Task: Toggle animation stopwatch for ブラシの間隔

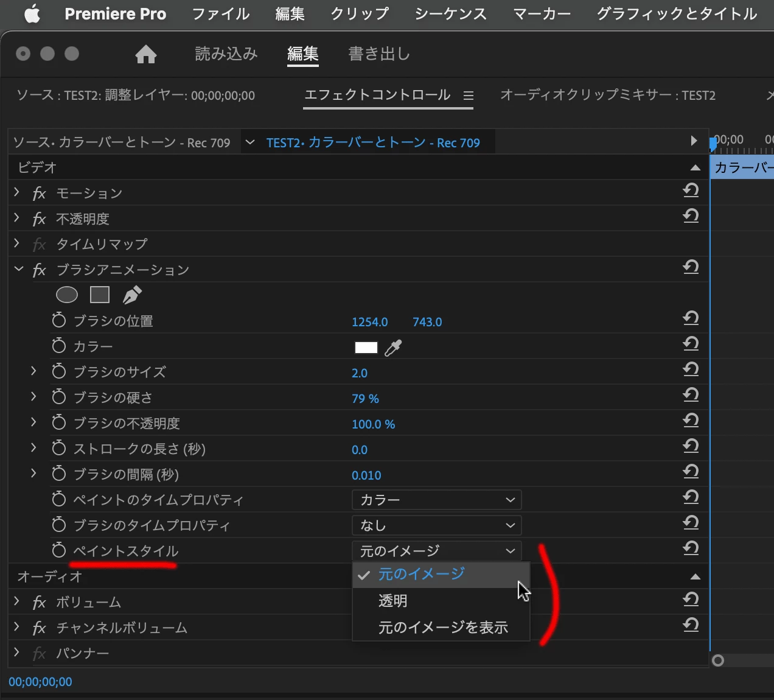Action: (58, 474)
